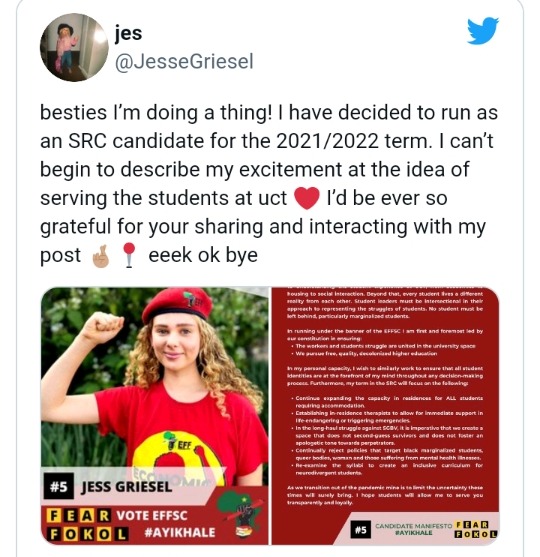Screen dimensions: 540x557
Task: Click the JESS GRIESEL name banner
Action: coord(126,487)
